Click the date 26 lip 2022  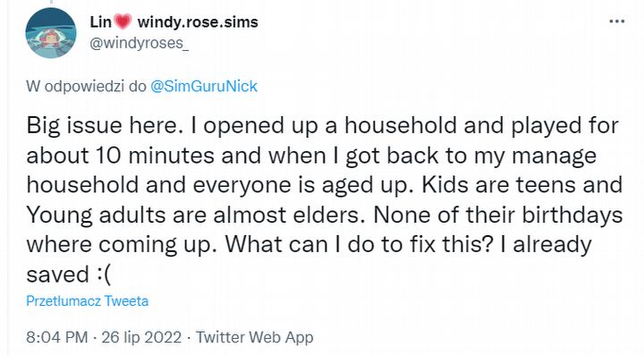pyautogui.click(x=141, y=337)
